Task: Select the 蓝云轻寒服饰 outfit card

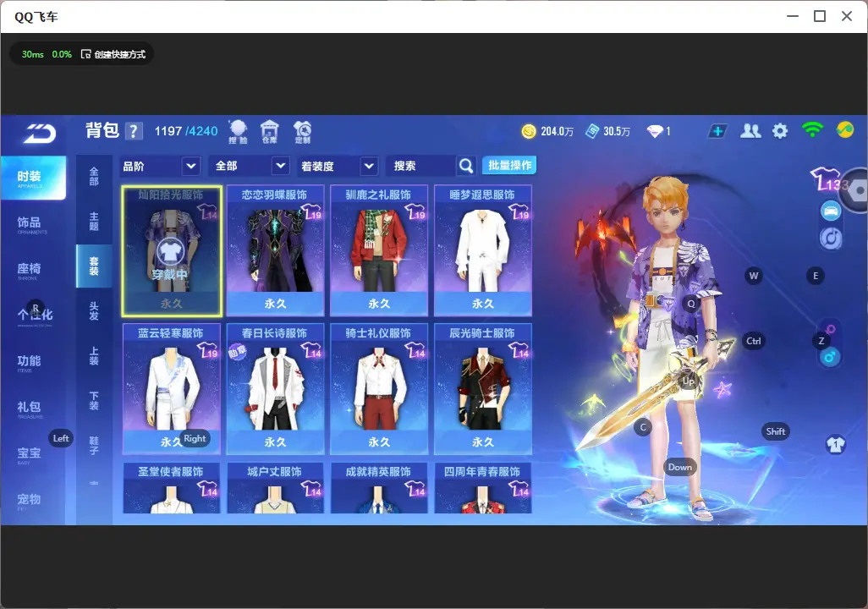Action: [x=172, y=389]
